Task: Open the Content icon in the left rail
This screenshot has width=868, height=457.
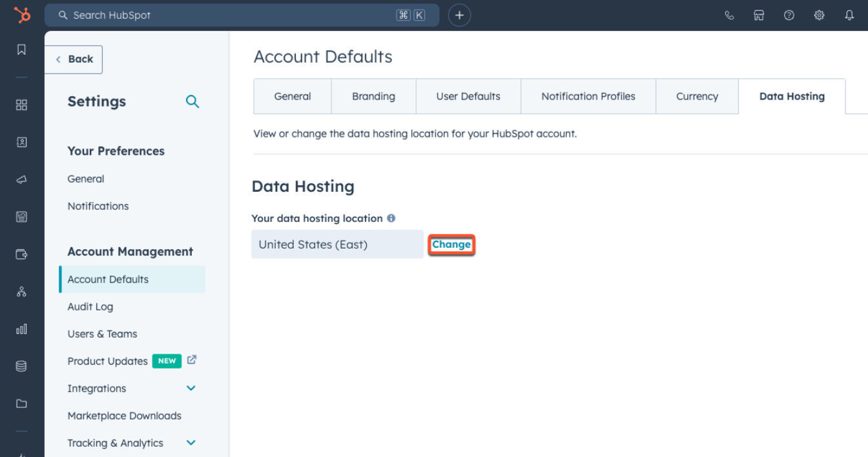Action: tap(21, 217)
